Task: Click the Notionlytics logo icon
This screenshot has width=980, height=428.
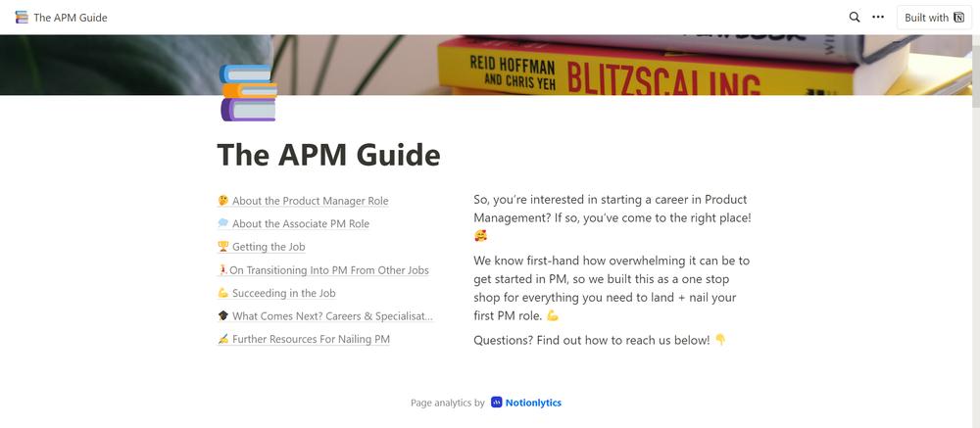Action: pos(496,403)
